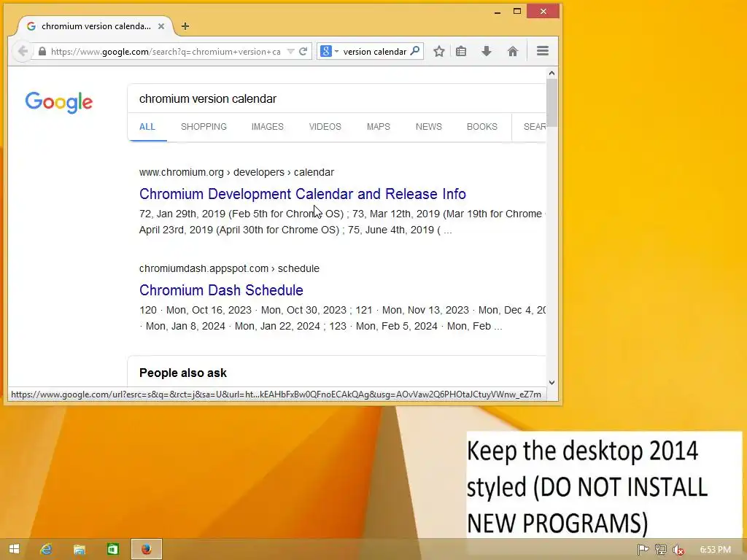Viewport: 747px width, 560px height.
Task: Select the chromium version calendar browser tab
Action: pos(96,26)
